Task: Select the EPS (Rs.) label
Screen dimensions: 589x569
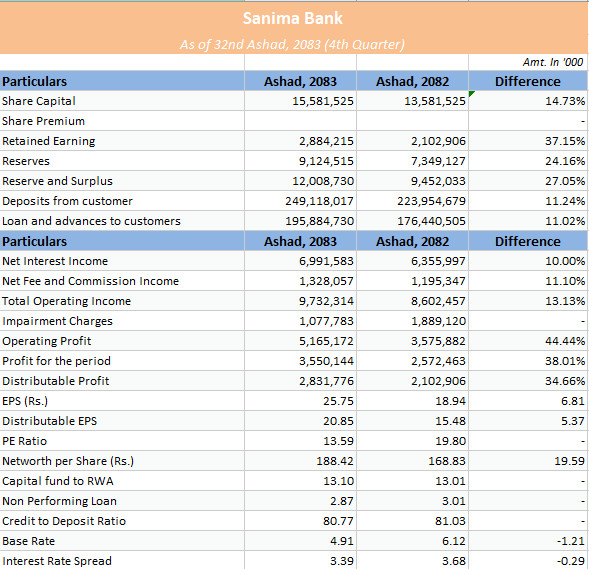Action: [25, 401]
